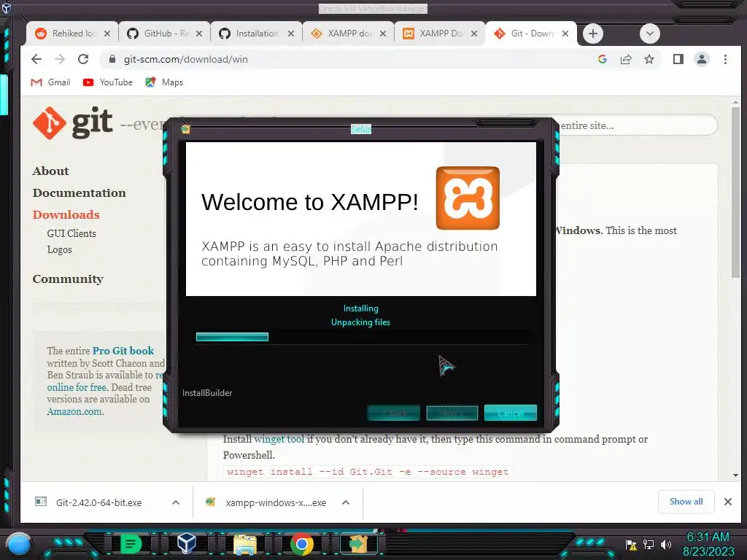Expand options for xampp-windows download
Image resolution: width=747 pixels, height=560 pixels.
click(x=346, y=502)
